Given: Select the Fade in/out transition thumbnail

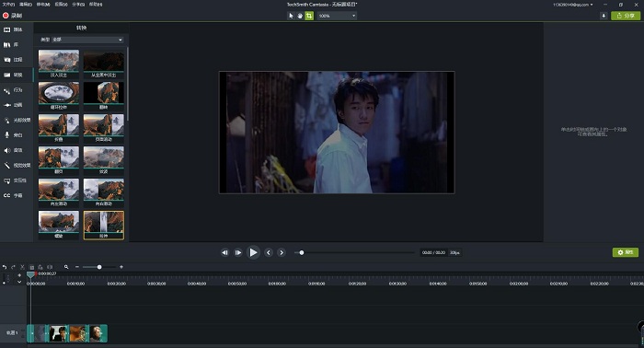Looking at the screenshot, I should (x=59, y=64).
